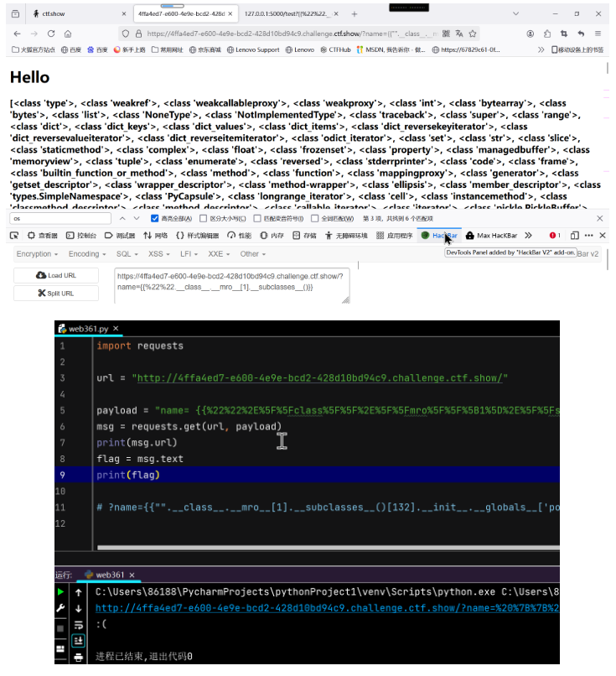Open the Lenovo Support bookmark
Viewport: 616px width, 676px height.
(x=253, y=50)
